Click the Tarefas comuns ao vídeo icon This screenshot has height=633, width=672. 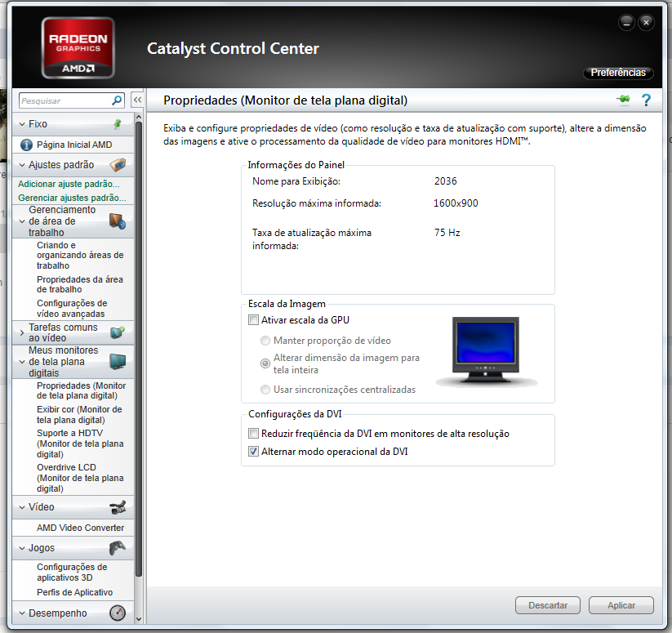coord(118,332)
